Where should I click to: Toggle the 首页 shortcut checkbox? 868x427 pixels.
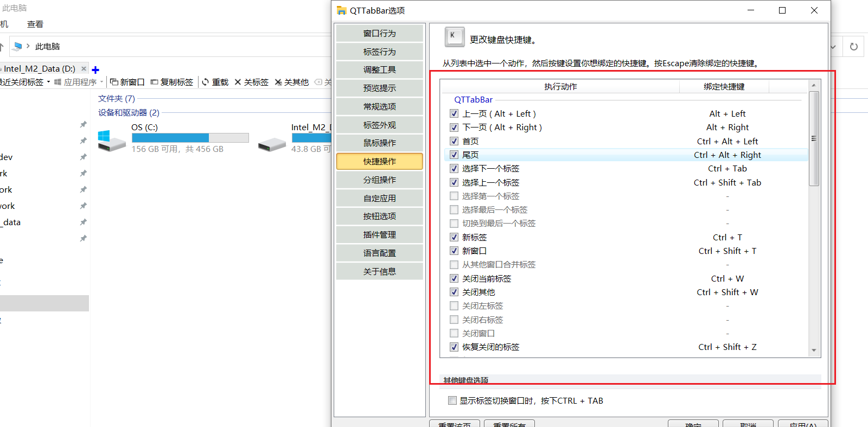click(454, 141)
